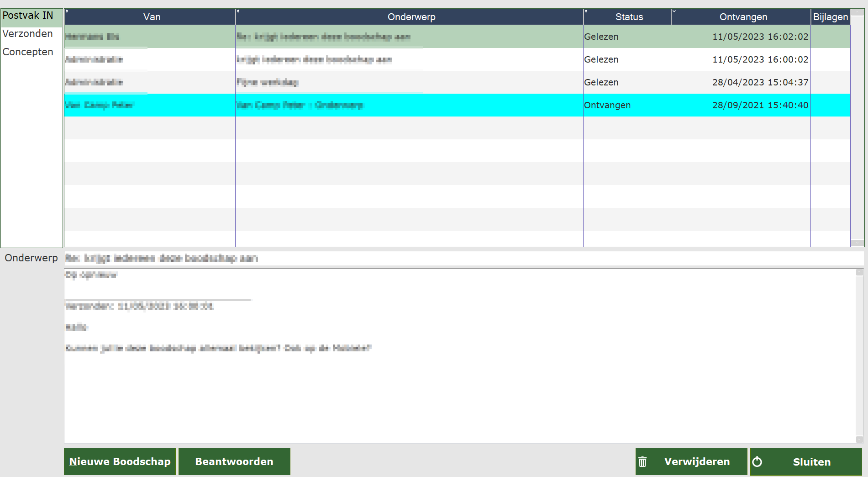The image size is (868, 477).
Task: Switch to the Verzonden folder
Action: (x=28, y=34)
